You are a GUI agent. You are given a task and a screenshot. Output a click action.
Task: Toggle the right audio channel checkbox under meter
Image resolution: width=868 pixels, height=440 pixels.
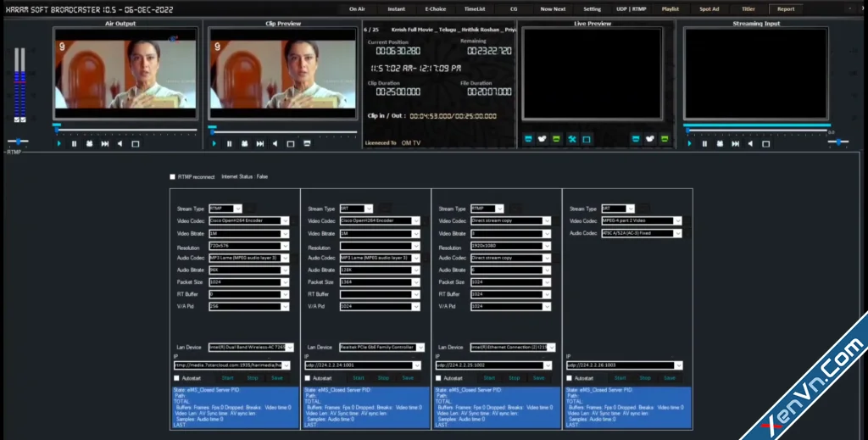tap(23, 120)
